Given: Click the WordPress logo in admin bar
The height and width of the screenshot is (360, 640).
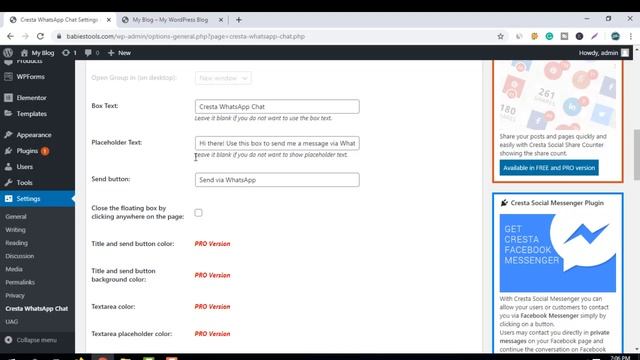Looking at the screenshot, I should [x=8, y=53].
